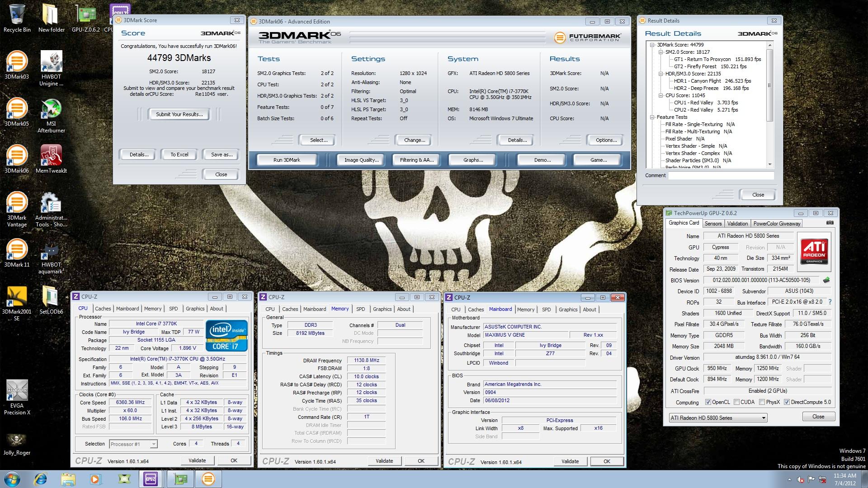The image size is (868, 488).
Task: Switch to CPU-Z via taskbar icon
Action: 151,479
